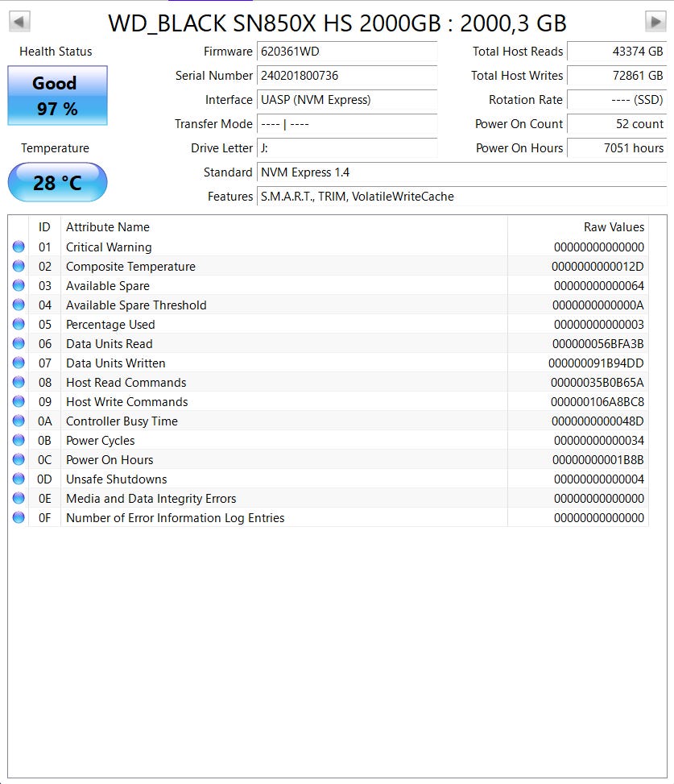Click status icon for Data Units Read row
The height and width of the screenshot is (784, 674).
point(19,343)
